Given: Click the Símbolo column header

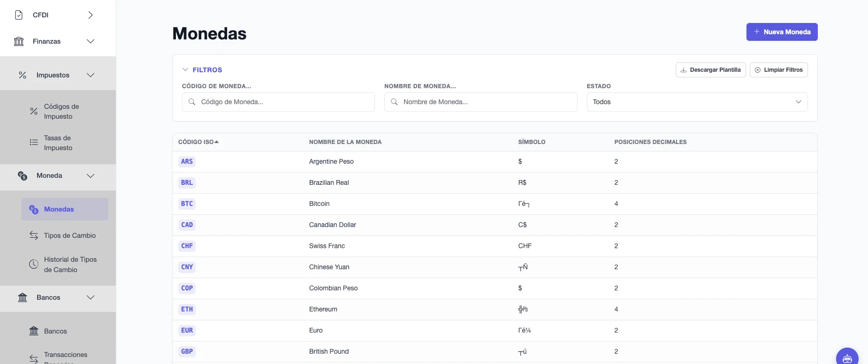Looking at the screenshot, I should (532, 142).
